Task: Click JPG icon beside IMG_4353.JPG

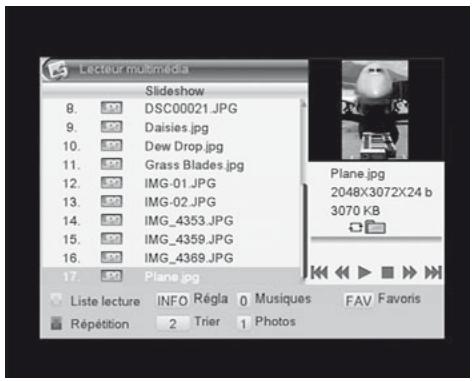Action: [112, 220]
